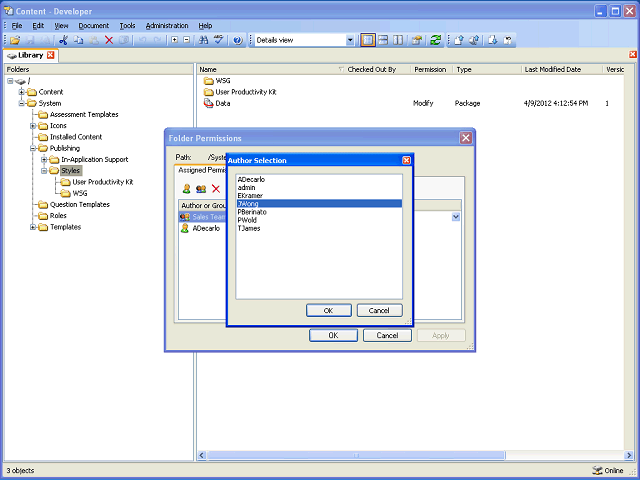
Task: Click the Redo arrow toolbar icon
Action: (157, 40)
